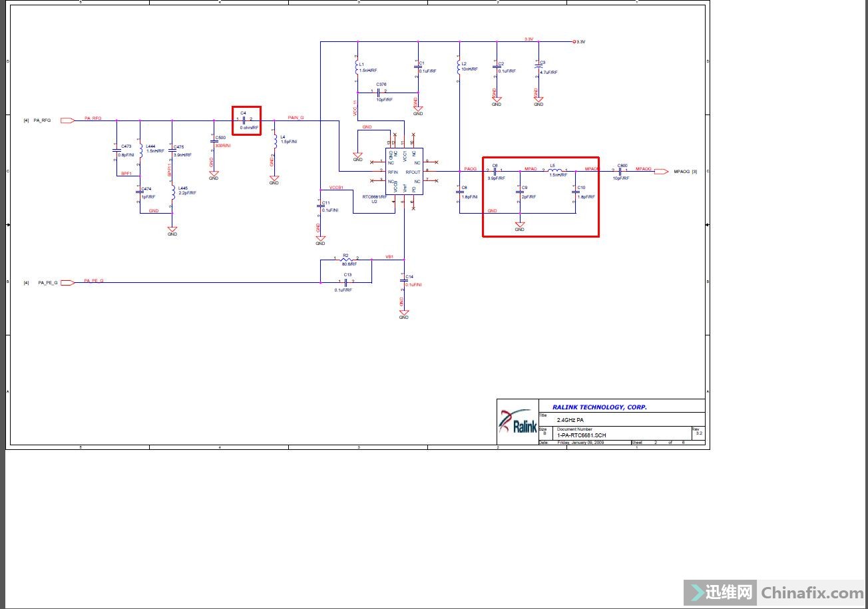Image resolution: width=868 pixels, height=609 pixels.
Task: Click the red PA_RFG net label
Action: coord(93,118)
